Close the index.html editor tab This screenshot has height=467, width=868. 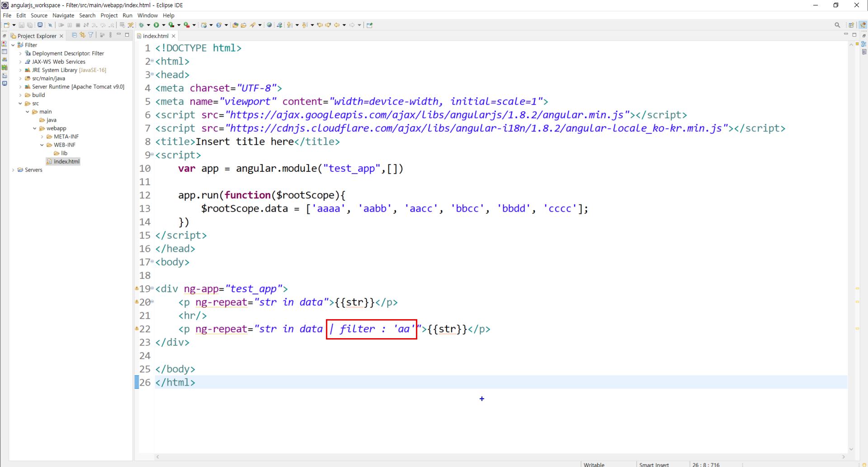[x=174, y=36]
